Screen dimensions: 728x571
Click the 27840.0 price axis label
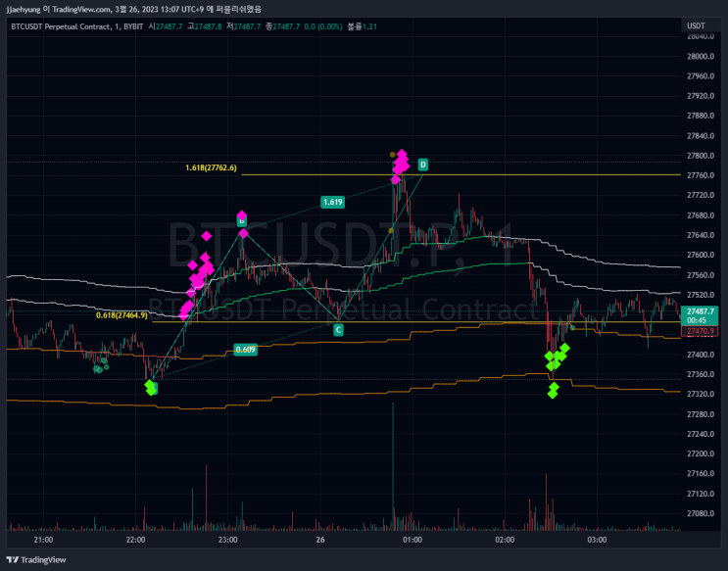click(701, 135)
